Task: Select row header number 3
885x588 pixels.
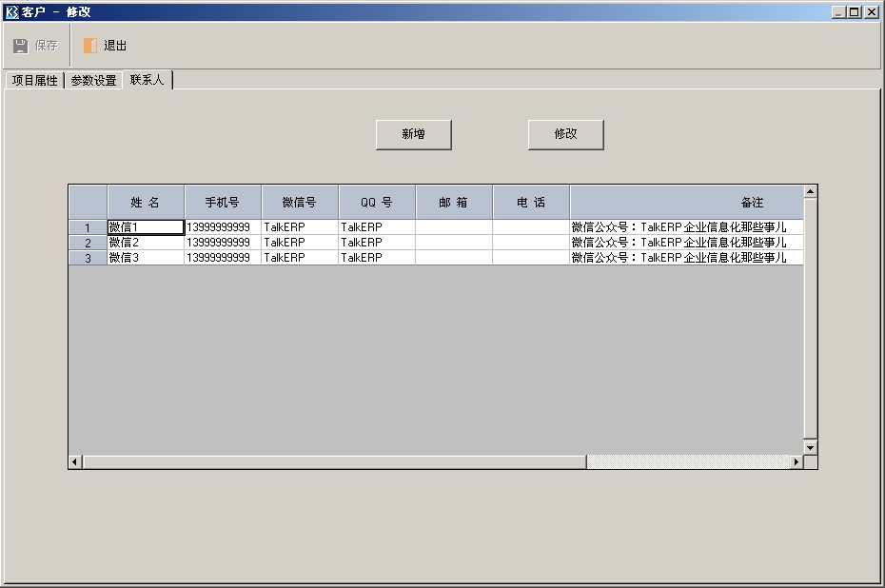Action: pyautogui.click(x=88, y=258)
